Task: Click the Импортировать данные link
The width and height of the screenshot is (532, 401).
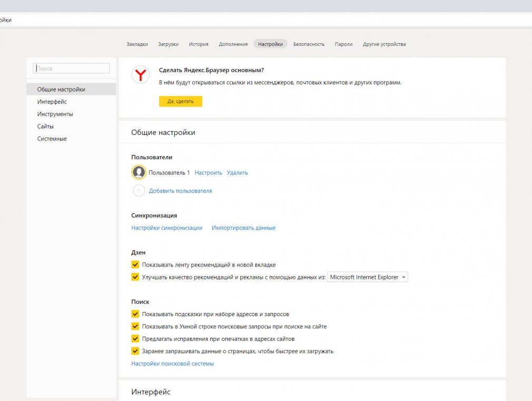Action: point(243,228)
